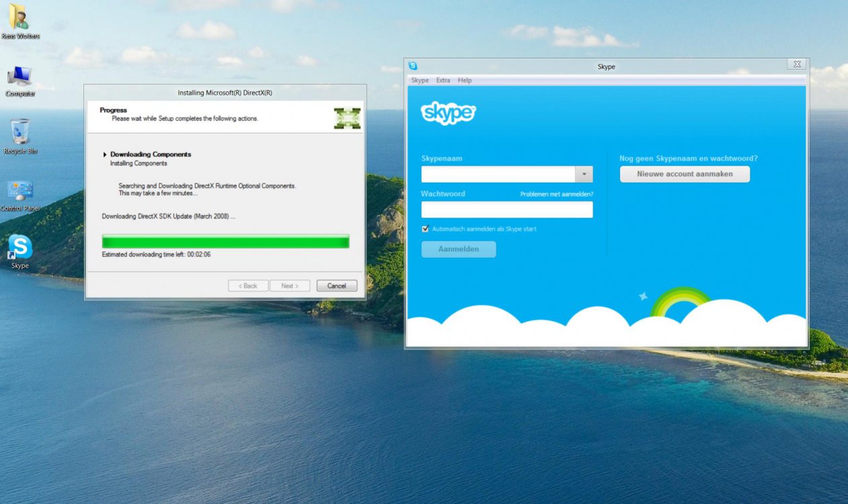Open the Computer desktop icon
The width and height of the screenshot is (848, 504).
pos(20,77)
